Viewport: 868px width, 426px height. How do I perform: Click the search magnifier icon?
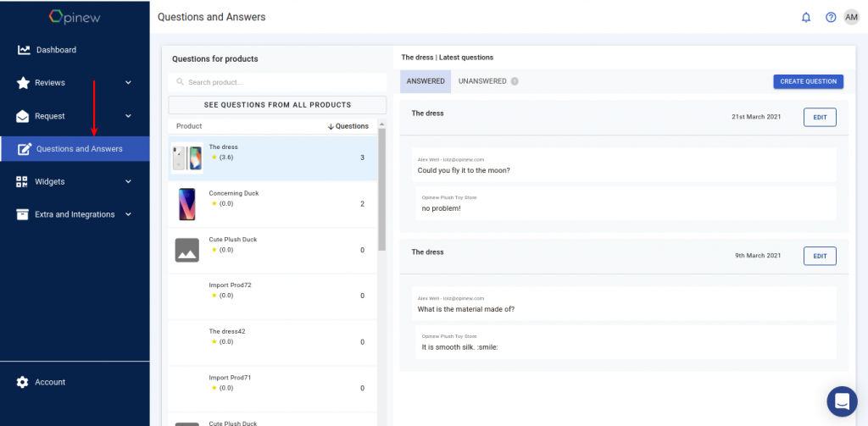pos(180,82)
